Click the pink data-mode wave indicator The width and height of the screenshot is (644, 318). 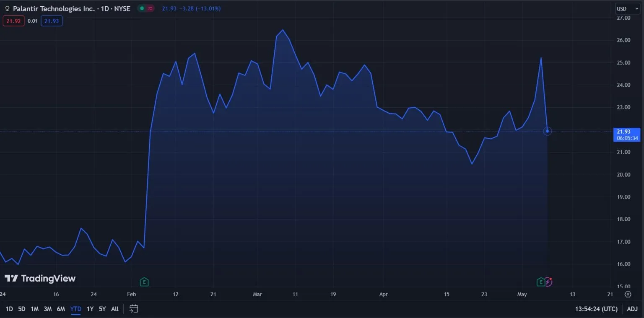tap(151, 8)
